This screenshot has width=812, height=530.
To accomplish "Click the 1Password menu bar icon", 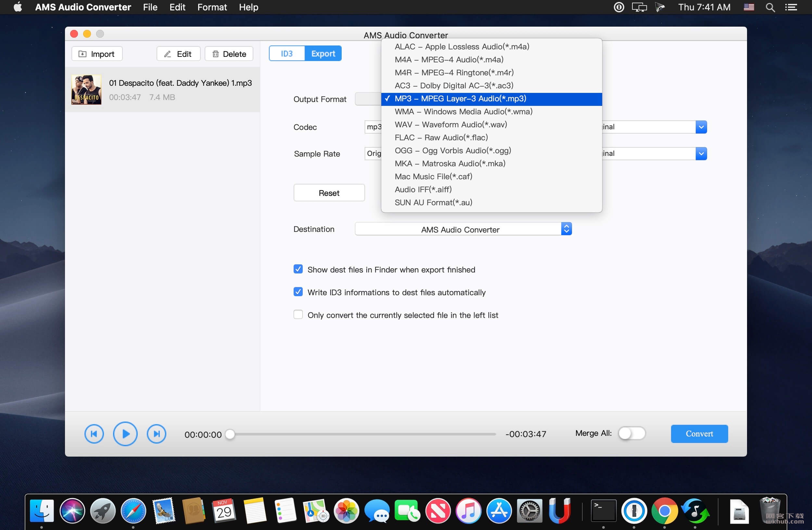I will click(x=619, y=7).
